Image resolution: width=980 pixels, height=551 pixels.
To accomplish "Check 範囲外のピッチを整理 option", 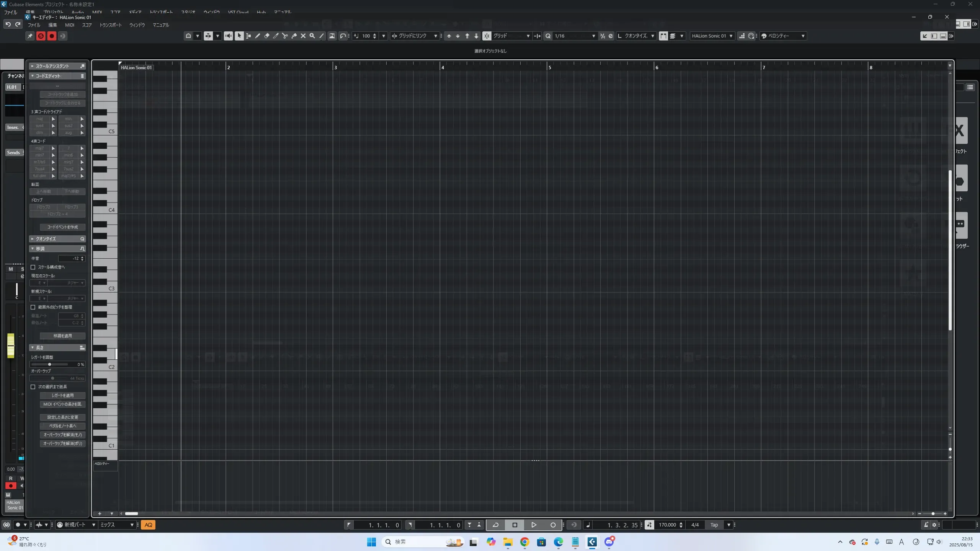I will (33, 307).
